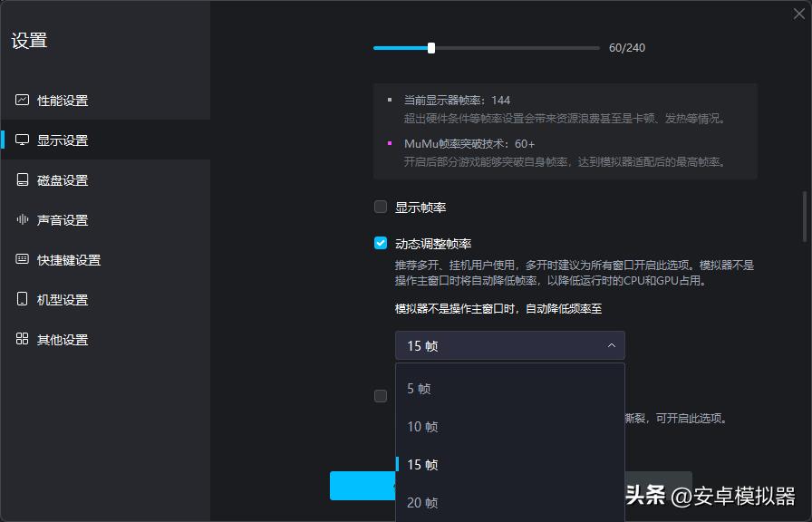Collapse the 15帧 dropdown chevron
Screen dimensions: 812x522
pyautogui.click(x=612, y=345)
